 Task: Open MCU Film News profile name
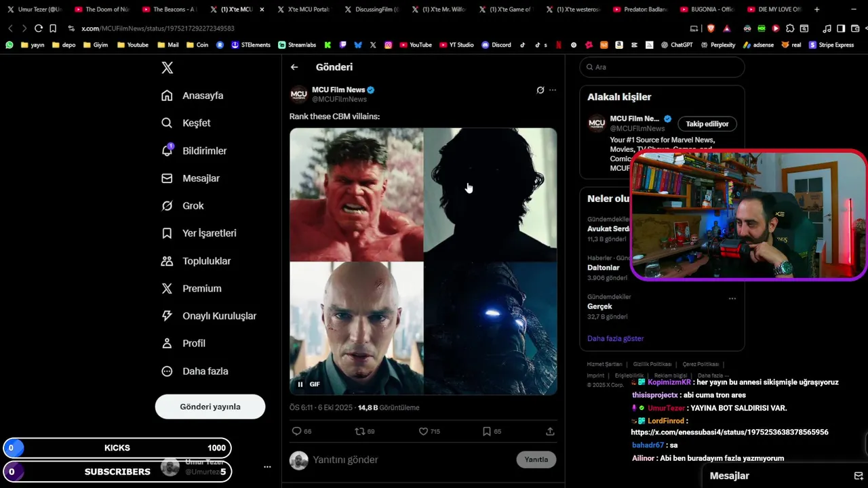[x=338, y=89]
